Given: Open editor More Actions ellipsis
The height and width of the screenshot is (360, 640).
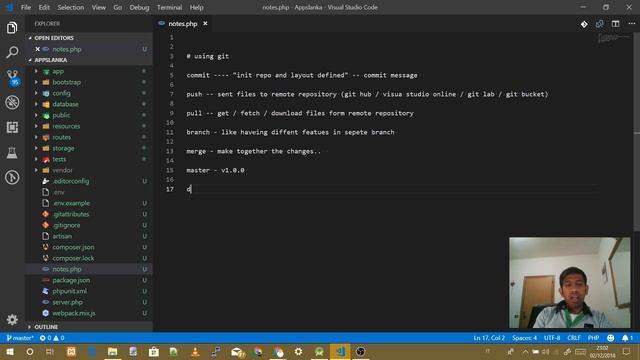Looking at the screenshot, I should [x=631, y=24].
